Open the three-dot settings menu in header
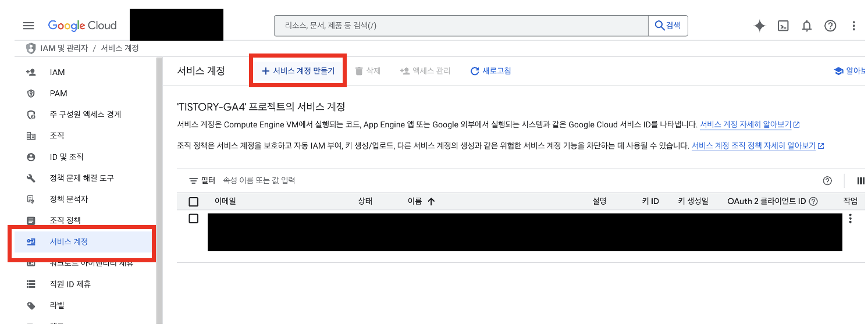Viewport: 868px width, 328px height. pos(853,26)
